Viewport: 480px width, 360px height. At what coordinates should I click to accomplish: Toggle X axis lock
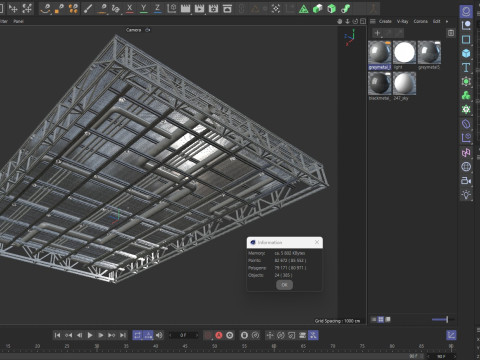point(130,8)
